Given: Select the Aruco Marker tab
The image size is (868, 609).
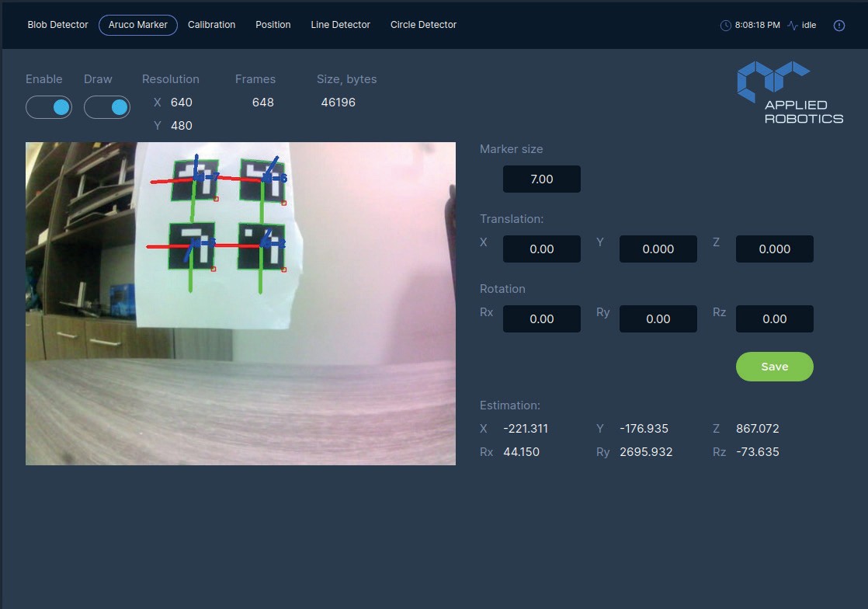Looking at the screenshot, I should coord(138,25).
